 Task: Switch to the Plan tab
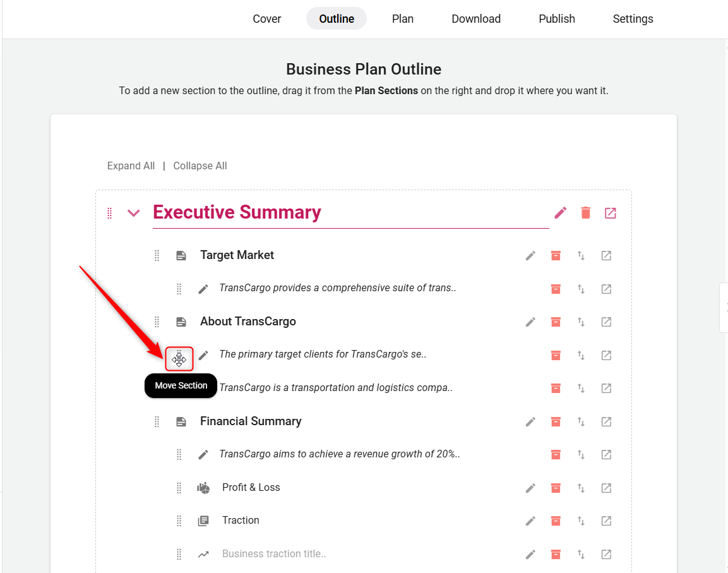point(402,19)
